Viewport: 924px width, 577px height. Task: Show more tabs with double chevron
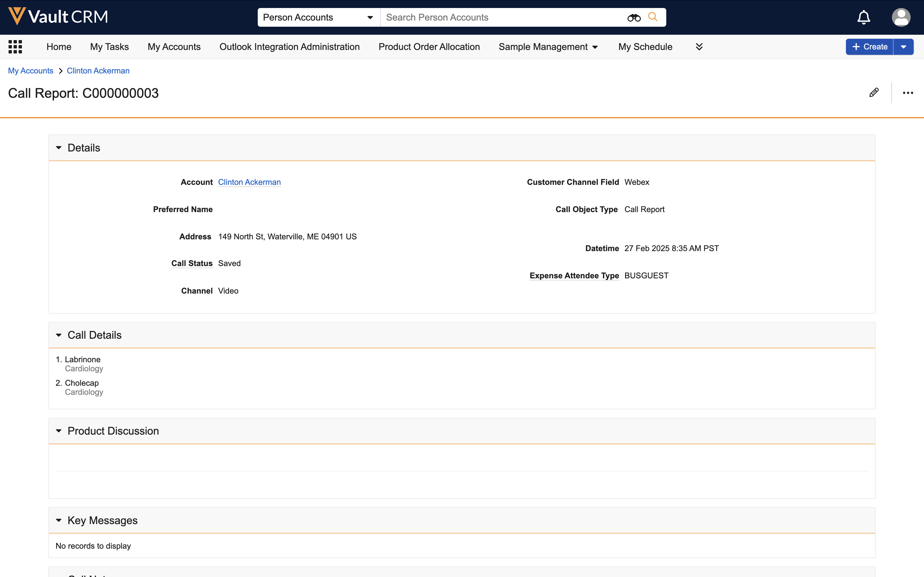pyautogui.click(x=699, y=46)
